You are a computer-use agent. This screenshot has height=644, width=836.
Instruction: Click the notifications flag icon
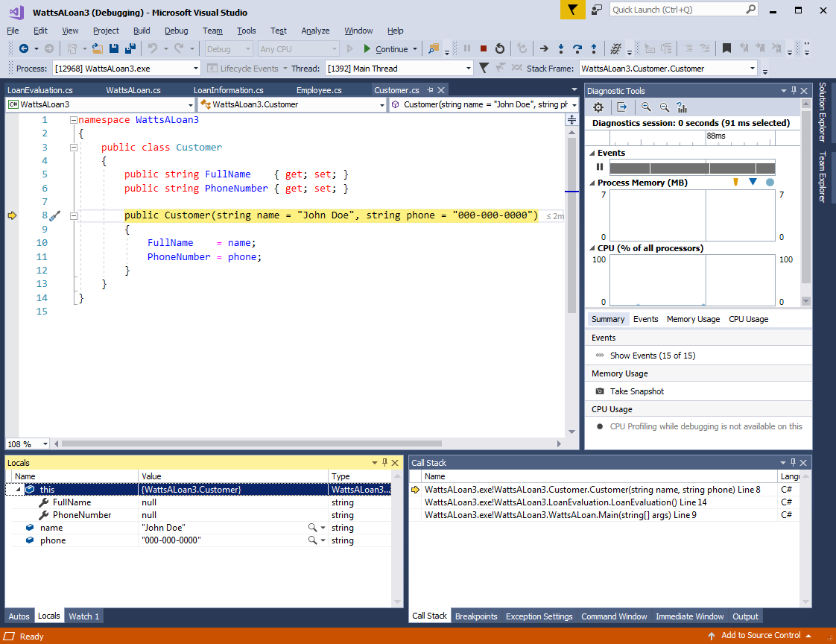pyautogui.click(x=573, y=10)
